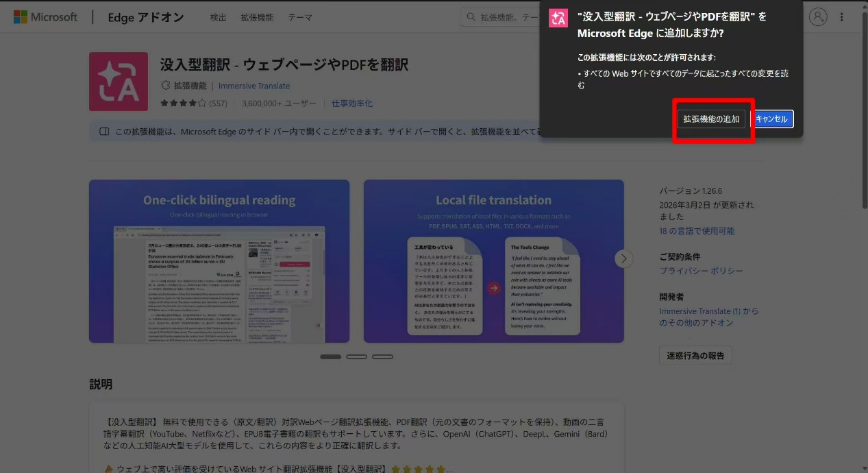This screenshot has height=473, width=868.
Task: Click the page's vertical scrollbar
Action: 863,110
